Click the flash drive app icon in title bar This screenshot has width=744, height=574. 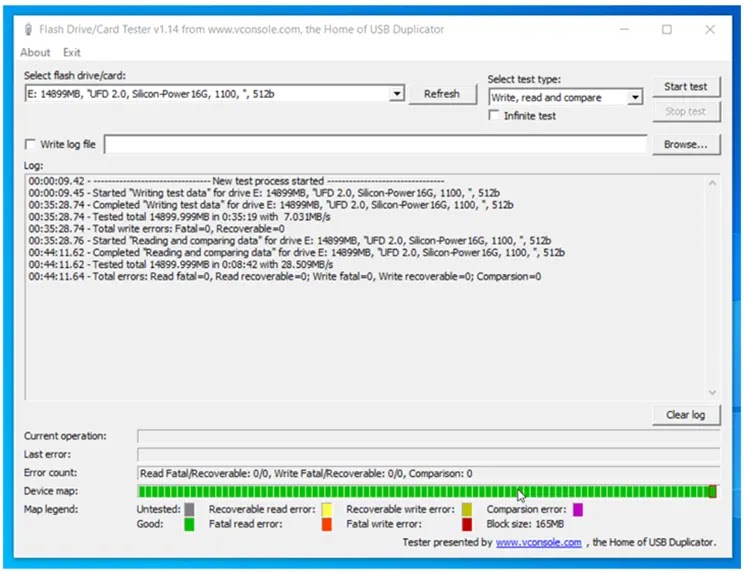click(28, 29)
